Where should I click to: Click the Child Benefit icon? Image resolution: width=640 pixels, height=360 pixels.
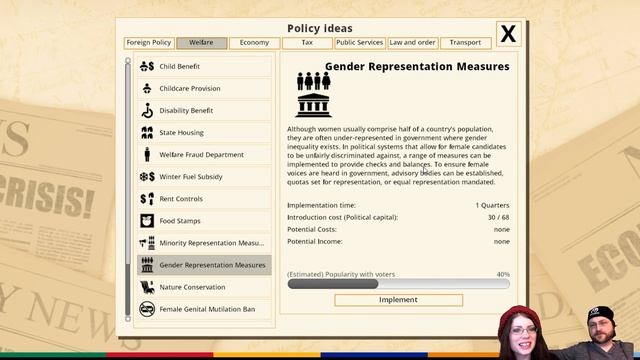147,66
